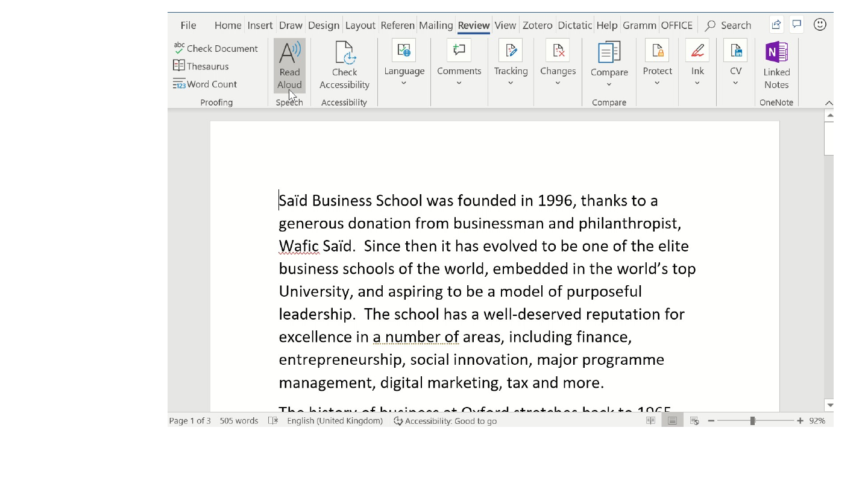This screenshot has height=489, width=868.
Task: Click the zoom in plus button
Action: click(x=800, y=421)
